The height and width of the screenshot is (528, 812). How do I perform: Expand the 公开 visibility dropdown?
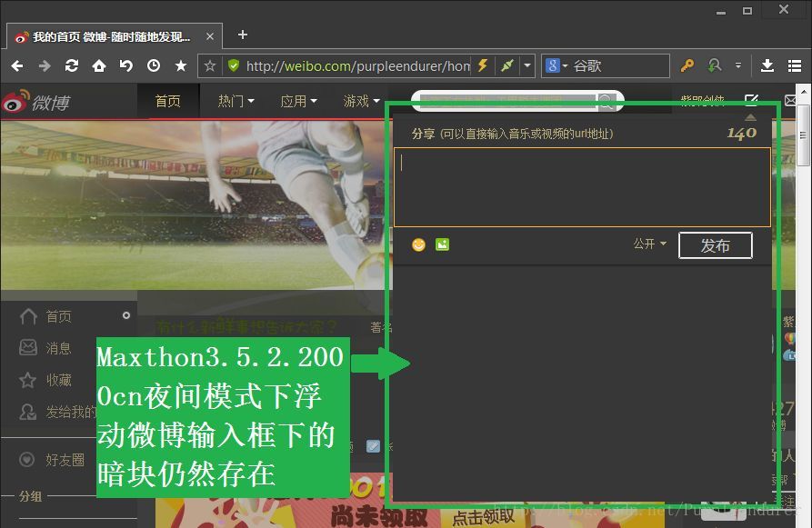click(649, 244)
